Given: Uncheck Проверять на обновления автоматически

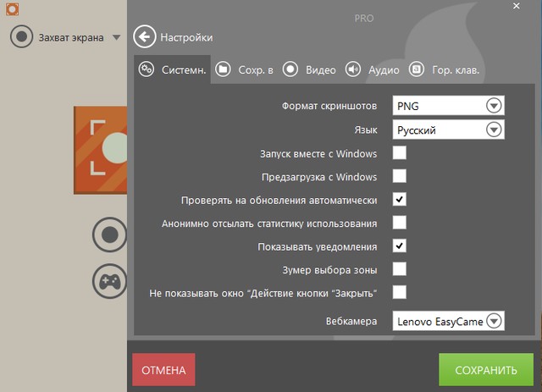Looking at the screenshot, I should coord(400,200).
